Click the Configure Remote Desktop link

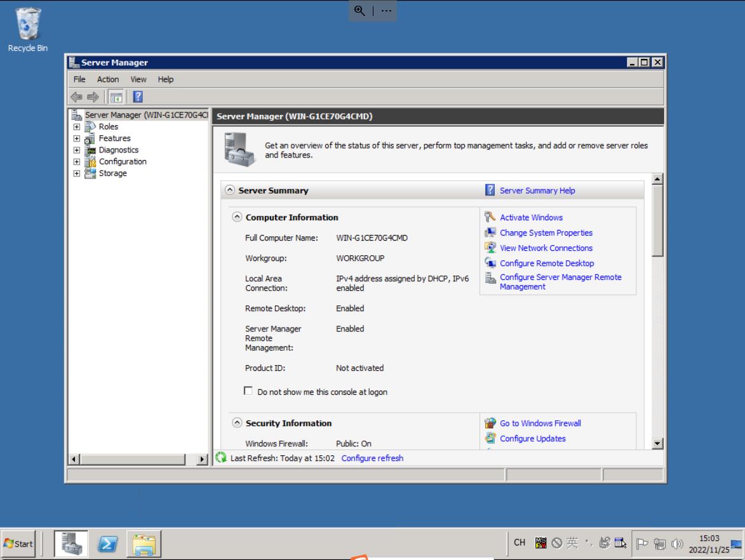click(x=547, y=263)
